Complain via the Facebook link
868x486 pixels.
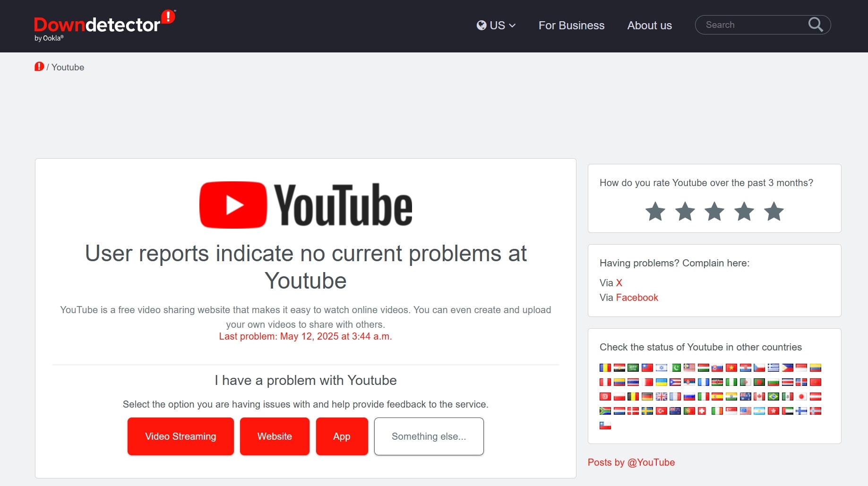(x=637, y=298)
